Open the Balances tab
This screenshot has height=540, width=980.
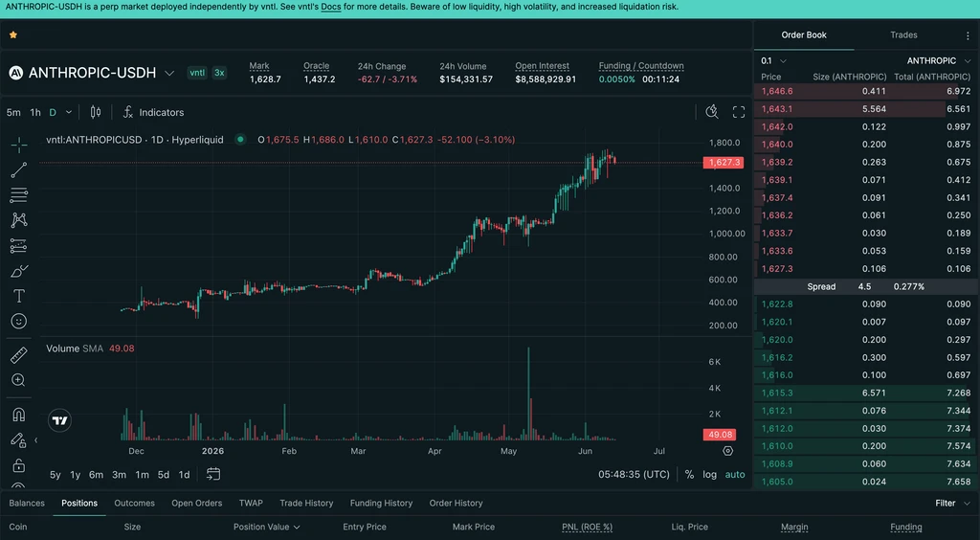click(27, 503)
